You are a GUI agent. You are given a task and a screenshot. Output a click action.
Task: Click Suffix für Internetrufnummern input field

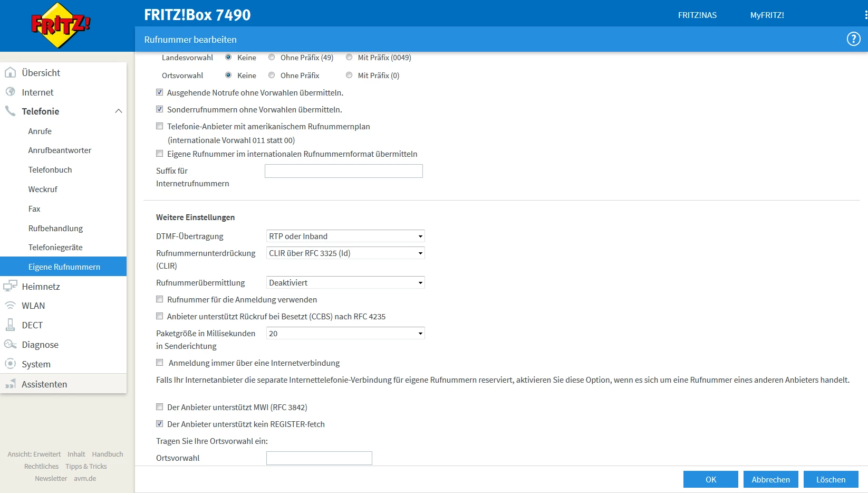[344, 171]
